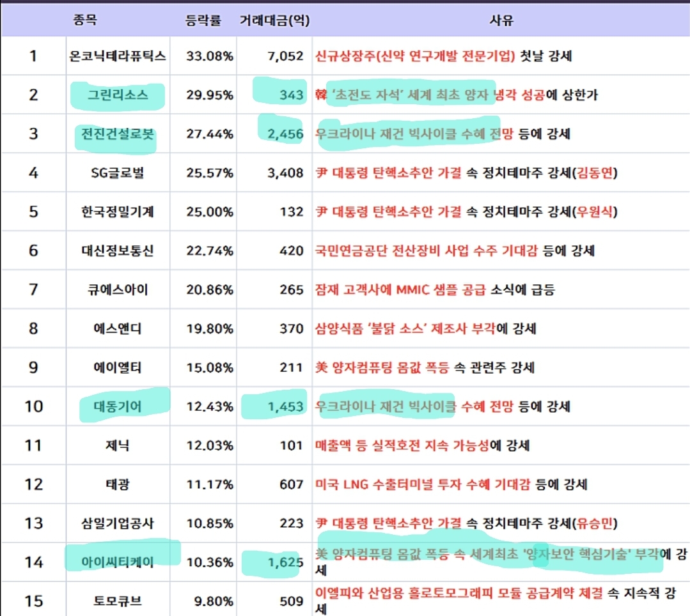690x616 pixels.
Task: Click reason text 신규상장주(신약 연구개발 전문기업)
Action: (x=415, y=56)
